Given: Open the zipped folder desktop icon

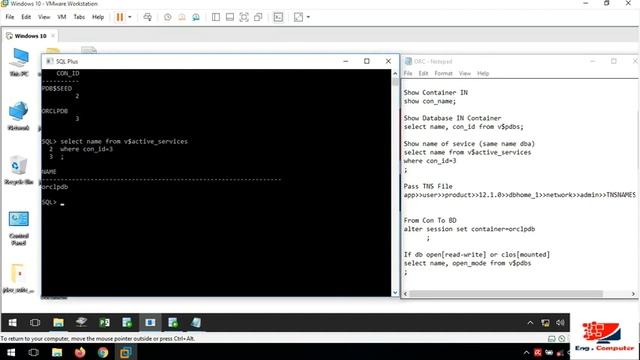Looking at the screenshot, I should point(19,278).
